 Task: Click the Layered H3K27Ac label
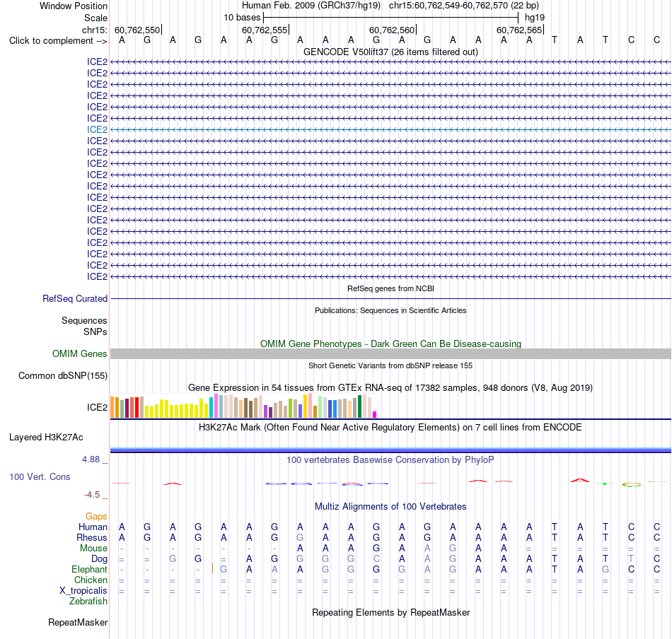pos(46,438)
